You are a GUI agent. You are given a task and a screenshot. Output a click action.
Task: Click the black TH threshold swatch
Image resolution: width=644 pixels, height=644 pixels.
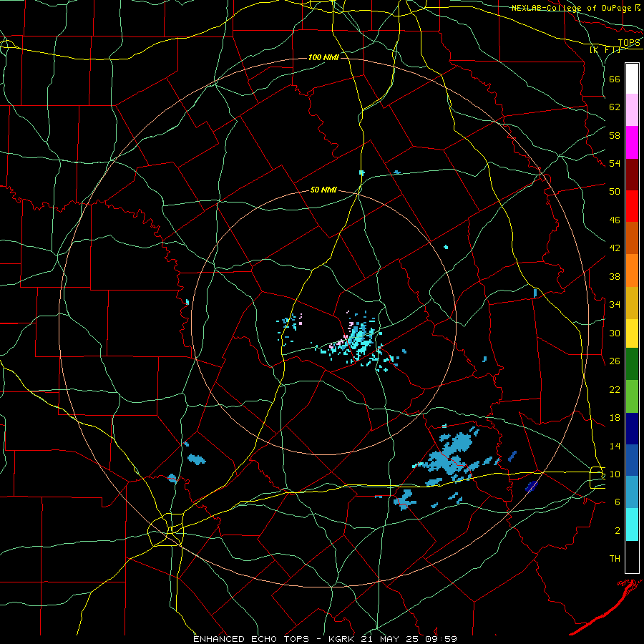(x=632, y=557)
